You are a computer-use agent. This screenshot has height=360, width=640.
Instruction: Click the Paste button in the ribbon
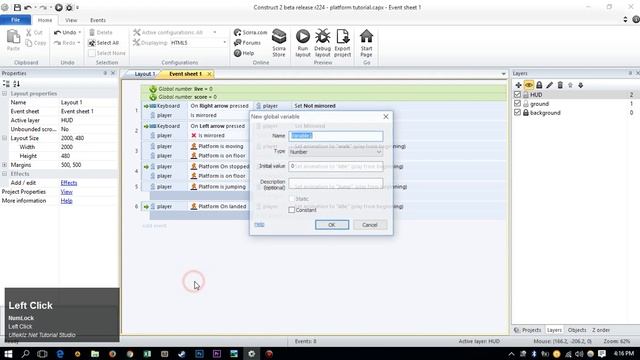[13, 40]
